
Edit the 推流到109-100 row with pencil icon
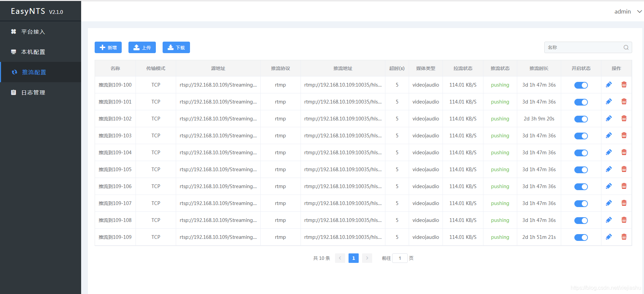[x=609, y=85]
